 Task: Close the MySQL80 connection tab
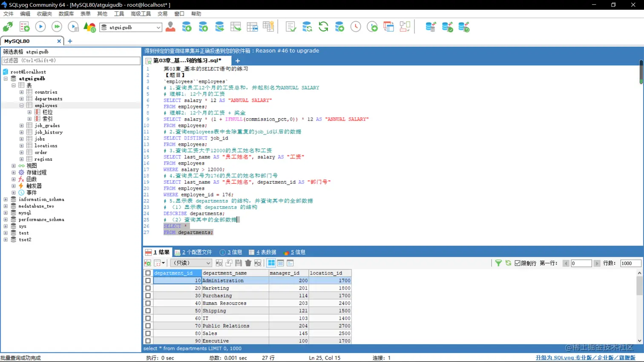(59, 41)
